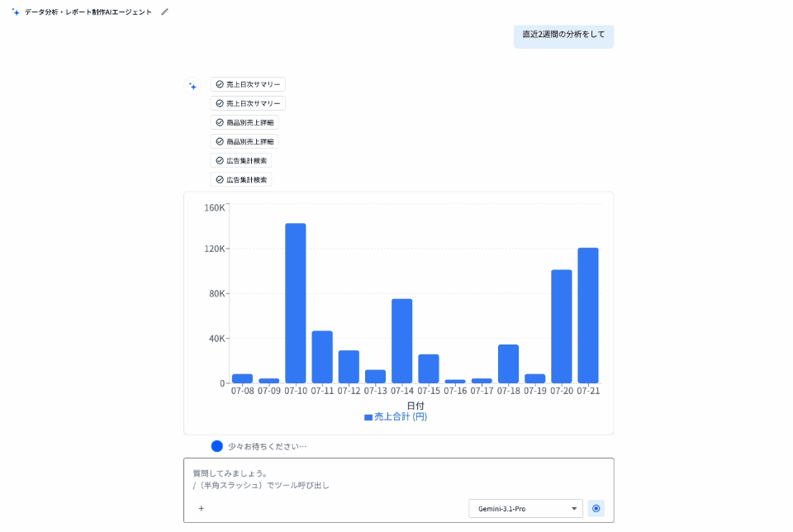Click the sparkle logo left of the title
Screen dimensions: 793x532
pos(16,12)
